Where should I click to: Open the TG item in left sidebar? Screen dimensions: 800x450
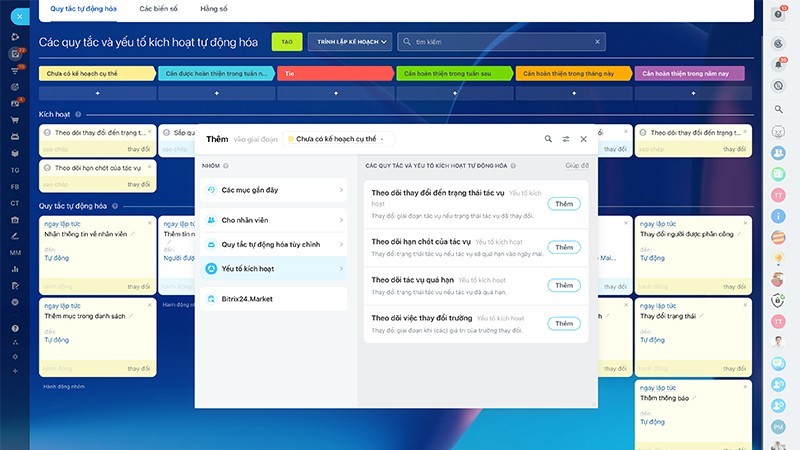pos(15,170)
